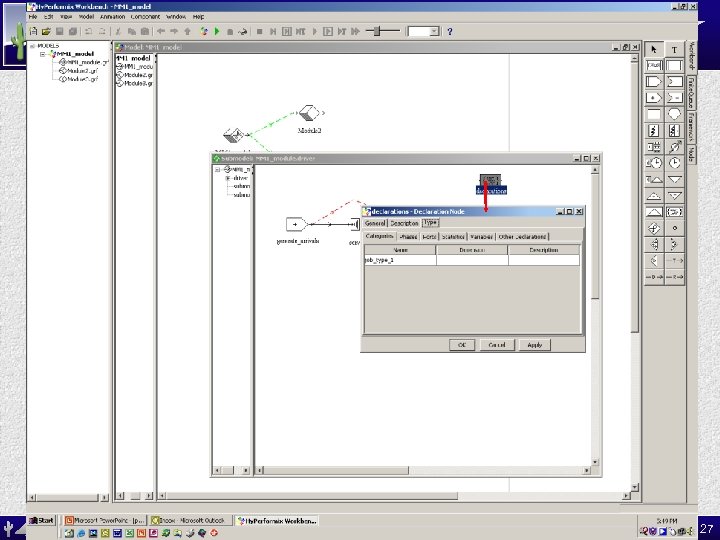Select the Variables sub-tab
This screenshot has height=540, width=720.
coord(481,236)
